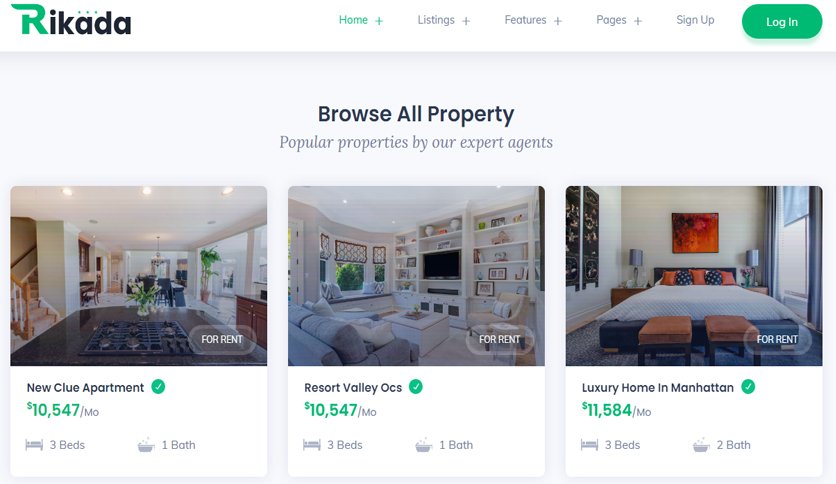Expand the Home menu plus sign
This screenshot has width=836, height=484.
tap(379, 21)
